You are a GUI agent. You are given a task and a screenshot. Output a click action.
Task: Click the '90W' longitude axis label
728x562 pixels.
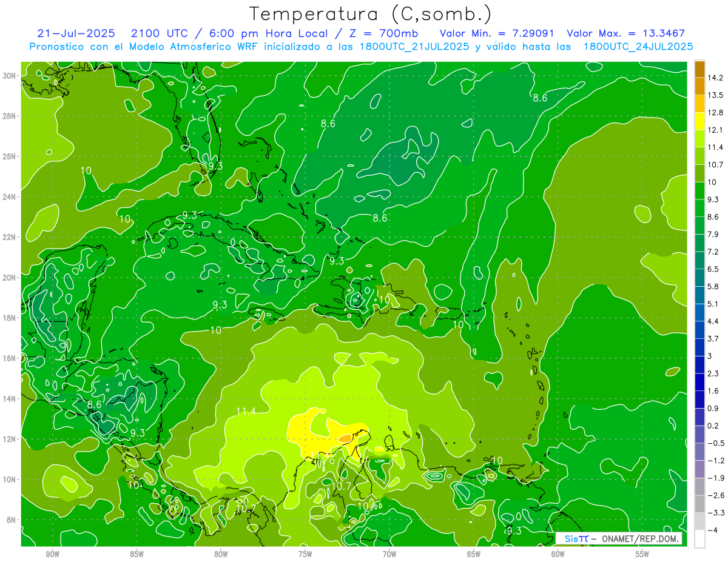tap(52, 554)
